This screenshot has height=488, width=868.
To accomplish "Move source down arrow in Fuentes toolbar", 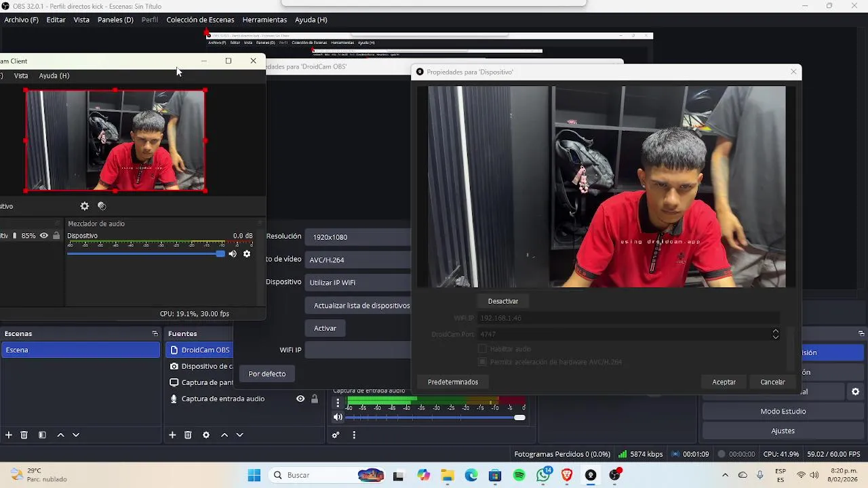I will tap(239, 435).
